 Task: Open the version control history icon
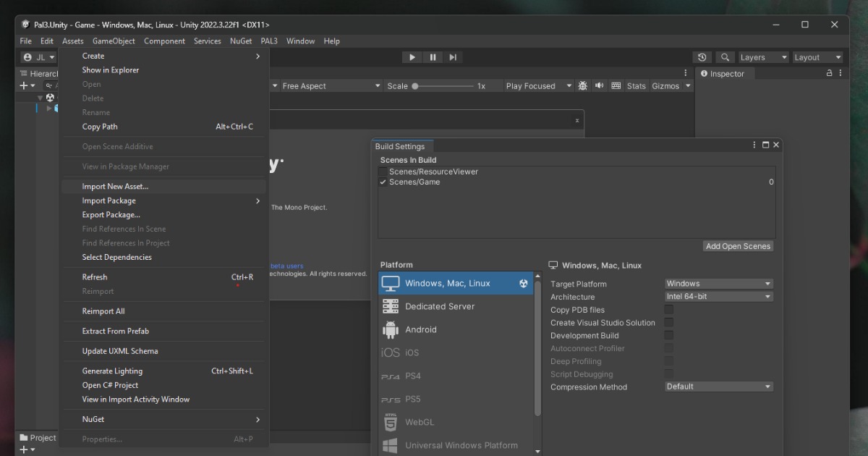[x=702, y=56]
